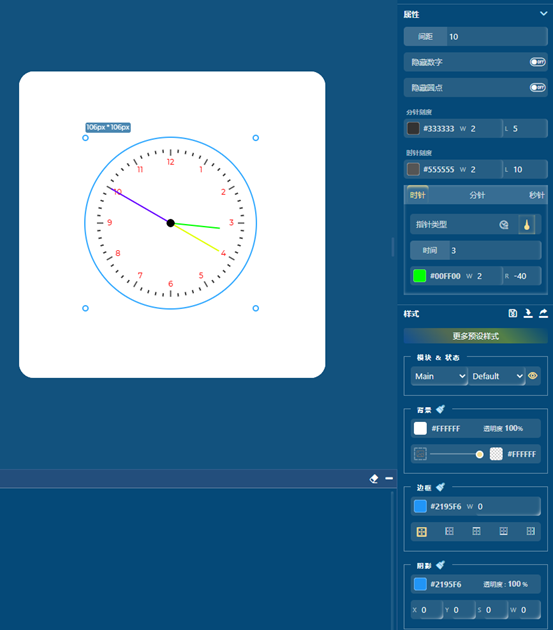Click the 时间 field showing 3
The width and height of the screenshot is (554, 631).
(495, 250)
